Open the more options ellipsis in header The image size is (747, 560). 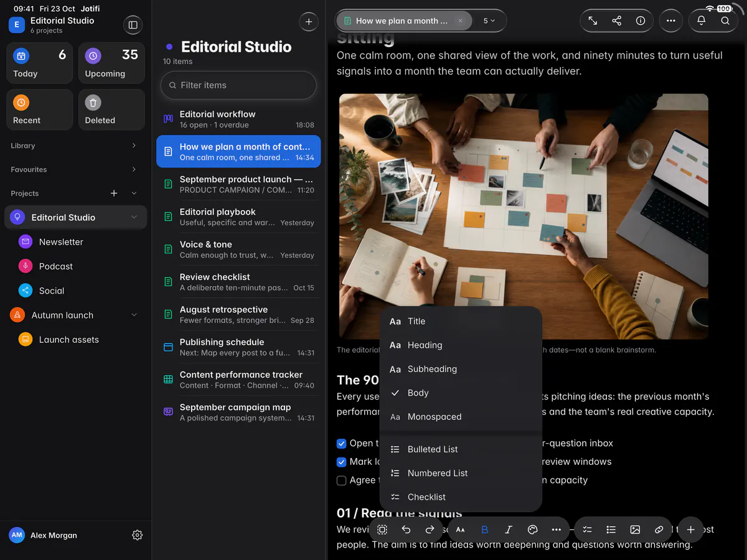[x=670, y=21]
